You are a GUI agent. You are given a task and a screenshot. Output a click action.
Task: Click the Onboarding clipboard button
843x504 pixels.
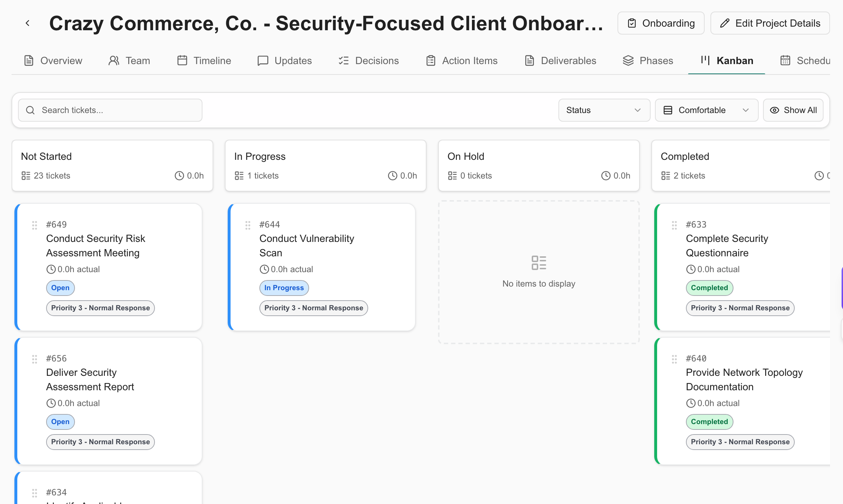(661, 23)
